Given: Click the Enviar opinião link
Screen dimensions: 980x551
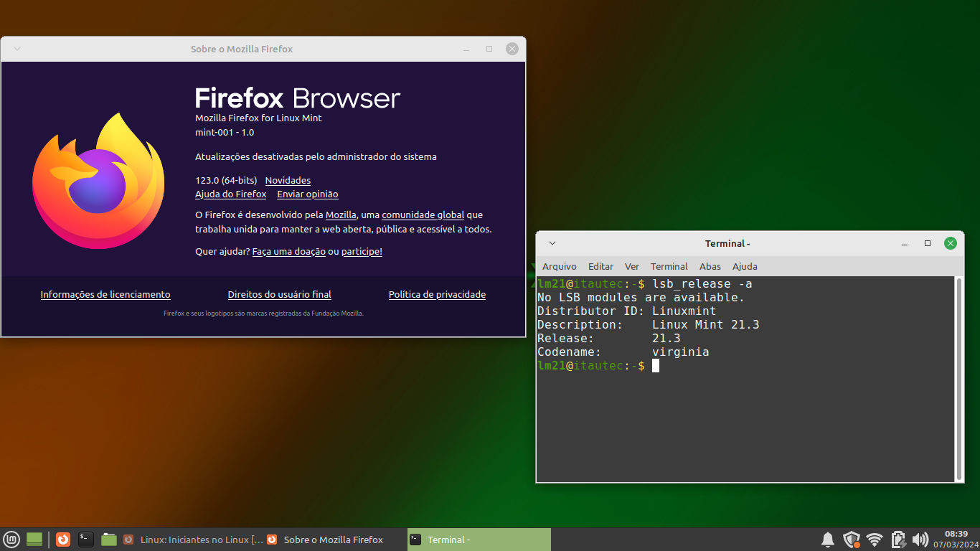Looking at the screenshot, I should point(308,194).
